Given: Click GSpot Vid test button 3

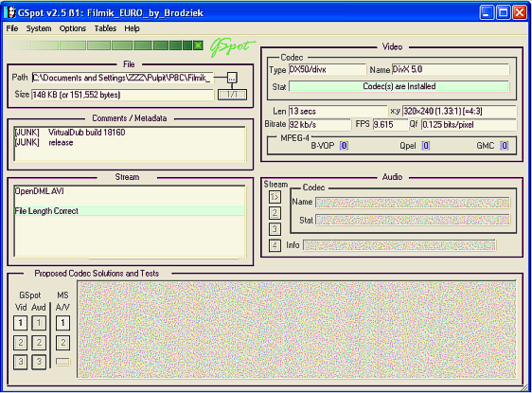Looking at the screenshot, I should click(21, 362).
